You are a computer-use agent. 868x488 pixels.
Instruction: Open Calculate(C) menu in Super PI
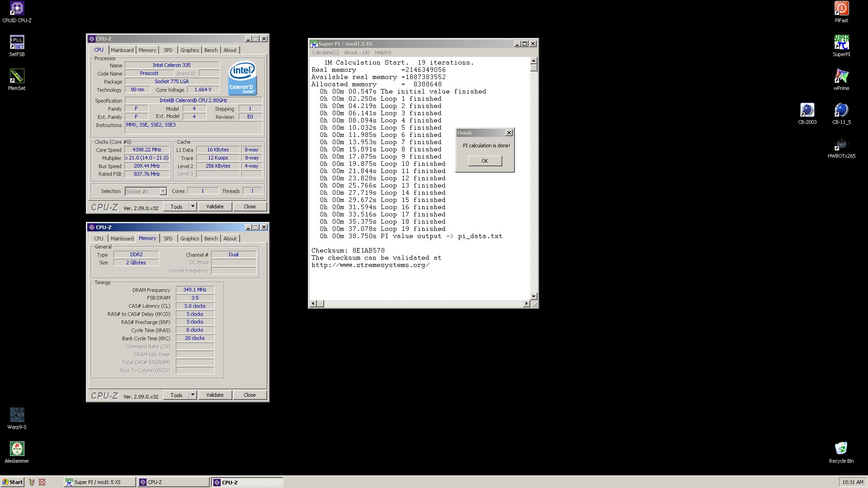click(325, 52)
